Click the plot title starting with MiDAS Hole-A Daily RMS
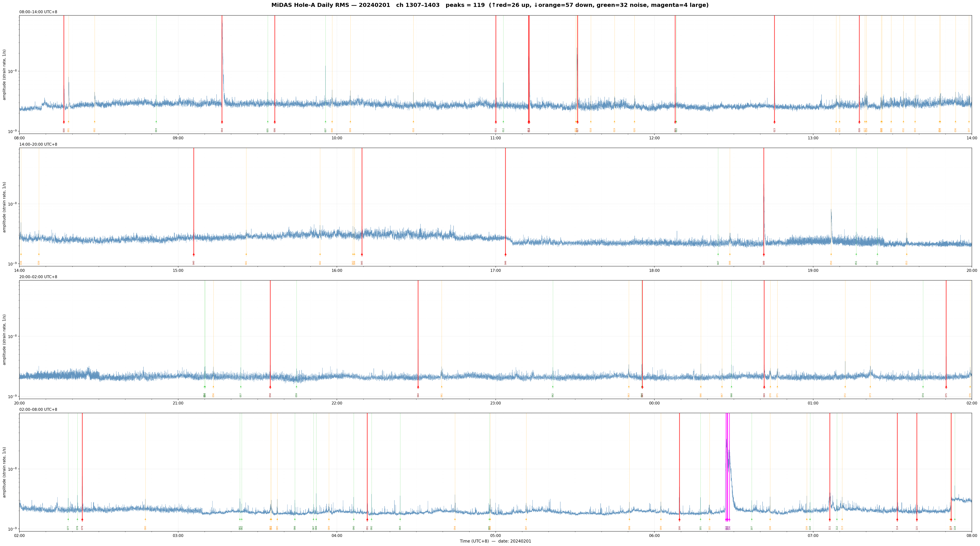 (490, 5)
